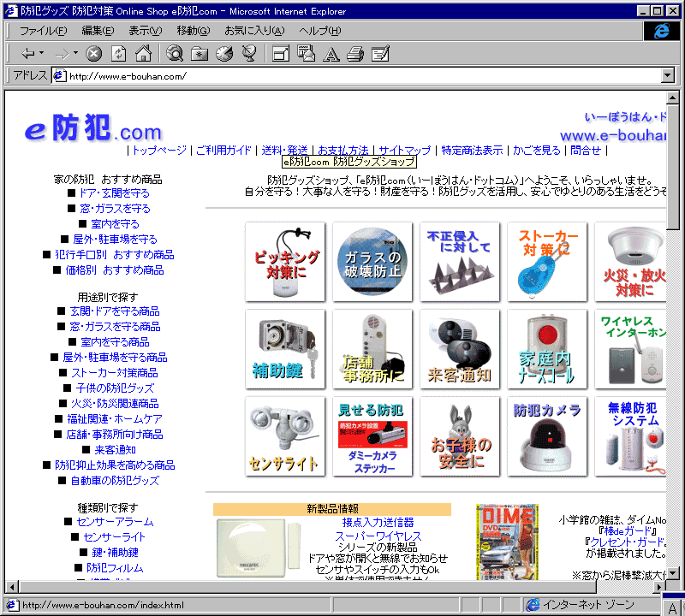Open the ヘルプ(H) menu
The image size is (685, 616).
pyautogui.click(x=319, y=31)
